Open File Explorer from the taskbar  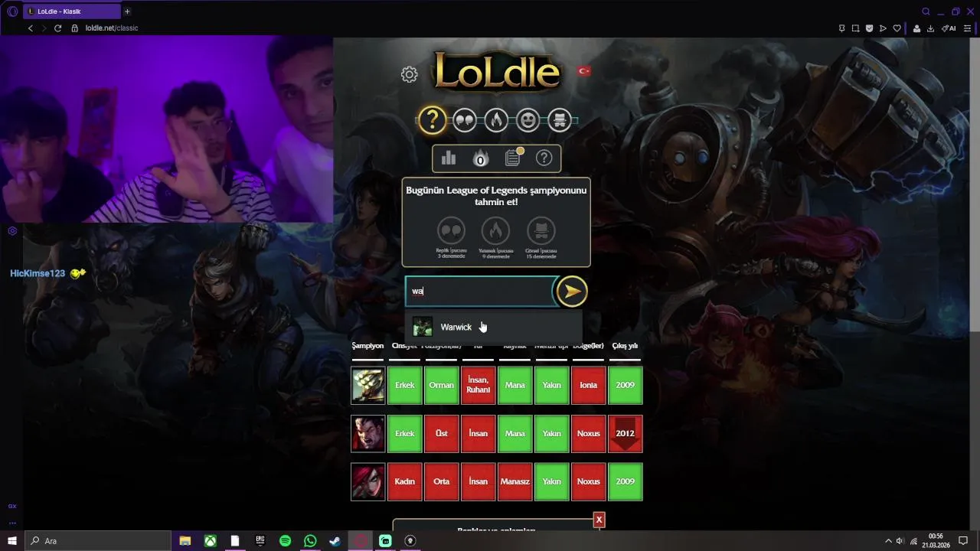[185, 541]
